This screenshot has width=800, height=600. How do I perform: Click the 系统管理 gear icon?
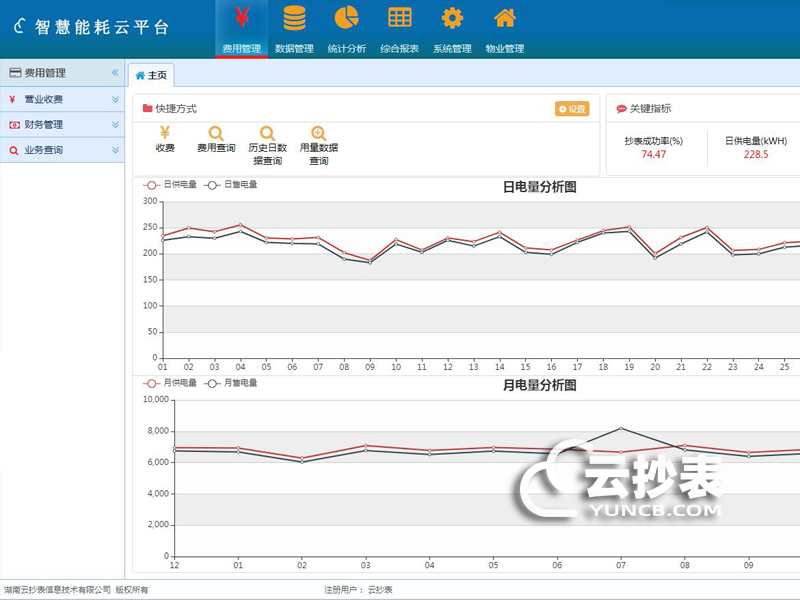(x=452, y=27)
